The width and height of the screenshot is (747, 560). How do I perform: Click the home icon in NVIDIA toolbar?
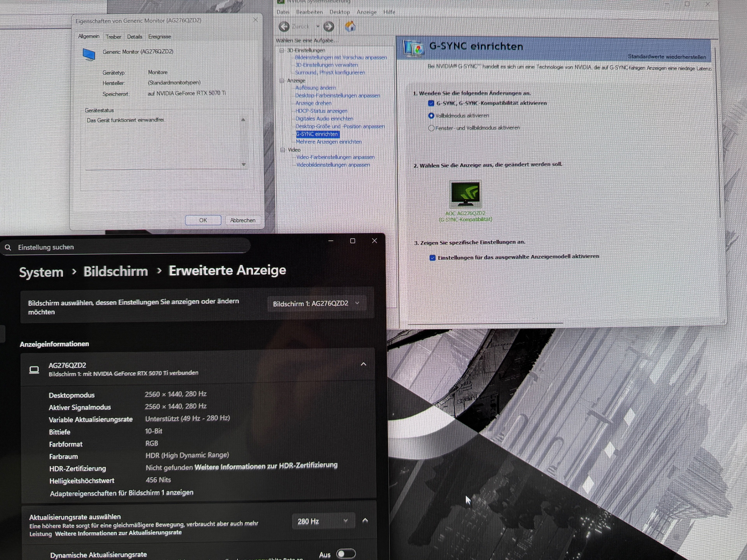[x=350, y=26]
